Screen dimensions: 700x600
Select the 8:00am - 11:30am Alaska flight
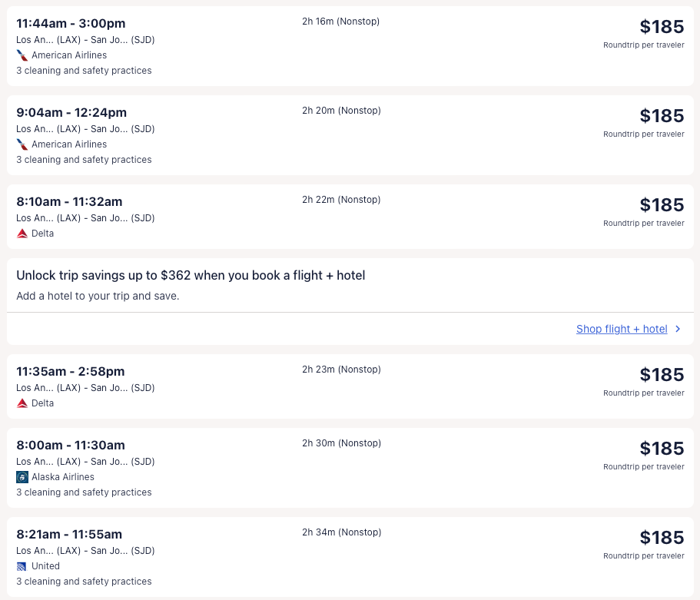pyautogui.click(x=70, y=445)
